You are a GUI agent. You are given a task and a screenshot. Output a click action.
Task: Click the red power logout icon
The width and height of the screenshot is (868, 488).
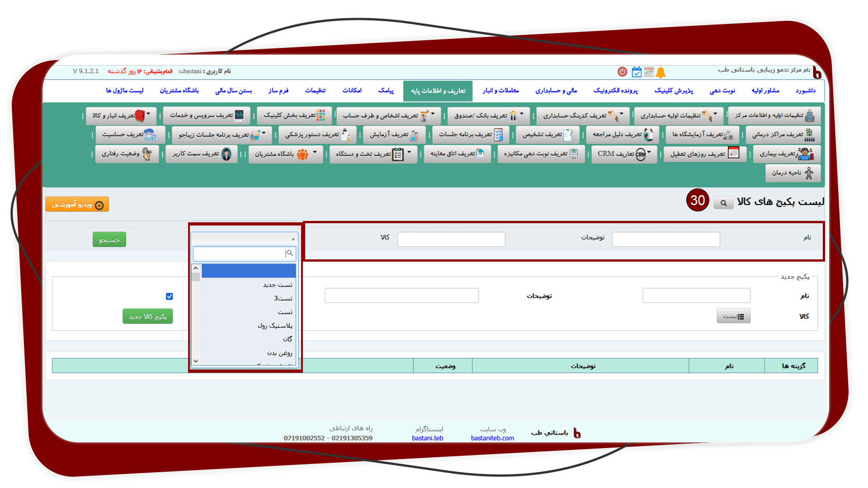[x=623, y=71]
